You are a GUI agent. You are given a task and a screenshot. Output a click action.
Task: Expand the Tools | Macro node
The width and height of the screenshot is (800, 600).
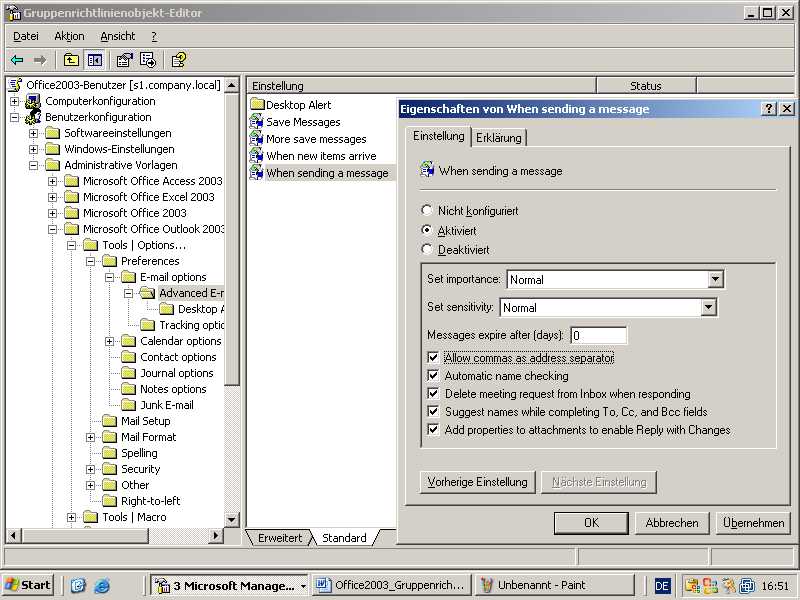tap(71, 517)
